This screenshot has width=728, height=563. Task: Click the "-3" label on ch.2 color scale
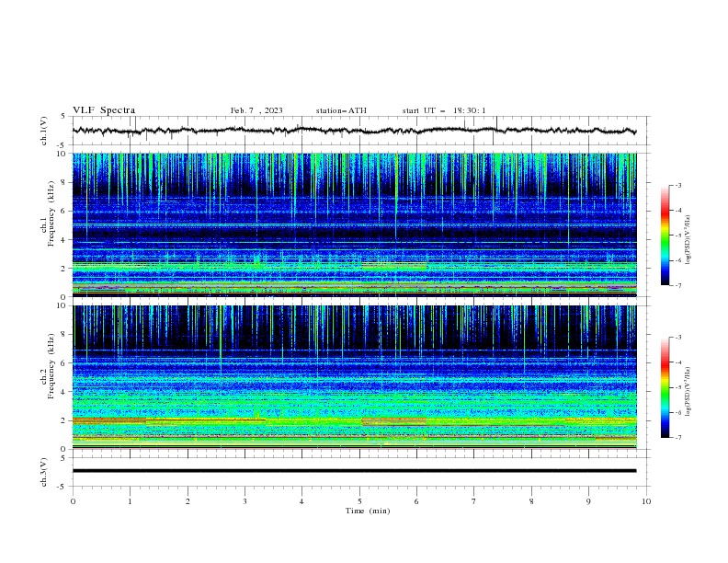[677, 338]
